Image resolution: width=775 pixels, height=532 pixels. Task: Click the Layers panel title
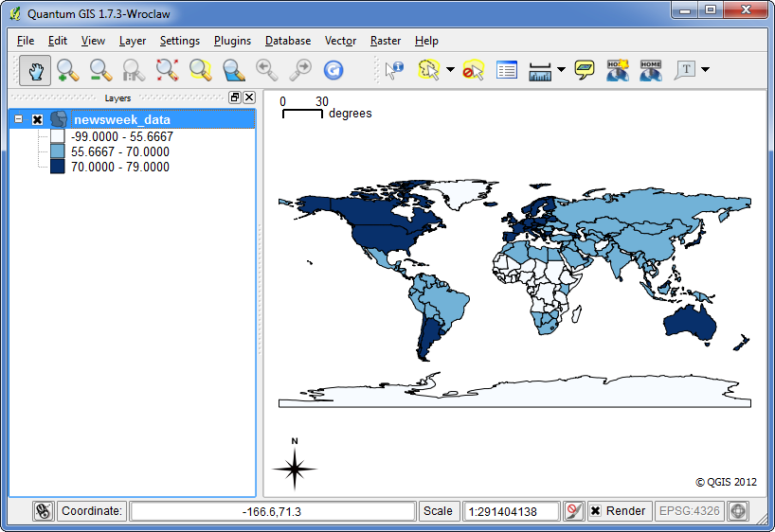(117, 98)
